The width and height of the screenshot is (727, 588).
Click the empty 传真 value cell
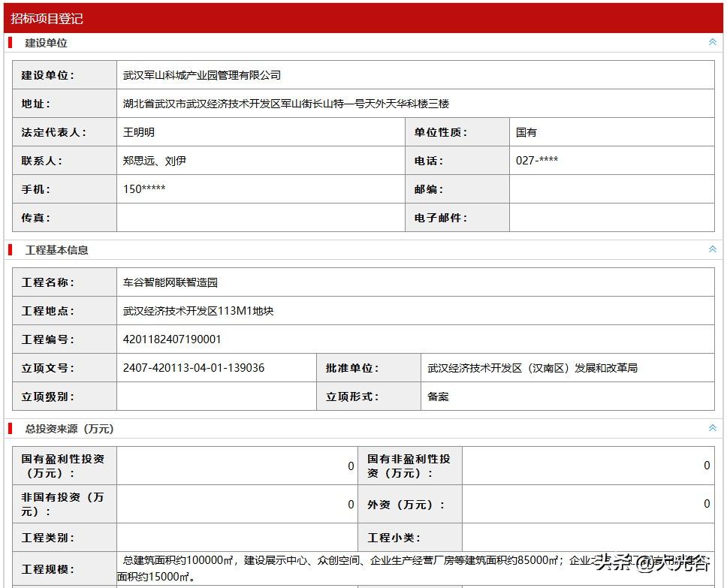(261, 218)
